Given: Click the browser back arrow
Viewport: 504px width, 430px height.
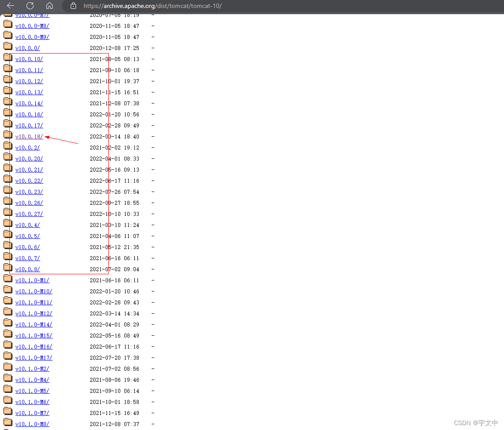Looking at the screenshot, I should pos(10,6).
